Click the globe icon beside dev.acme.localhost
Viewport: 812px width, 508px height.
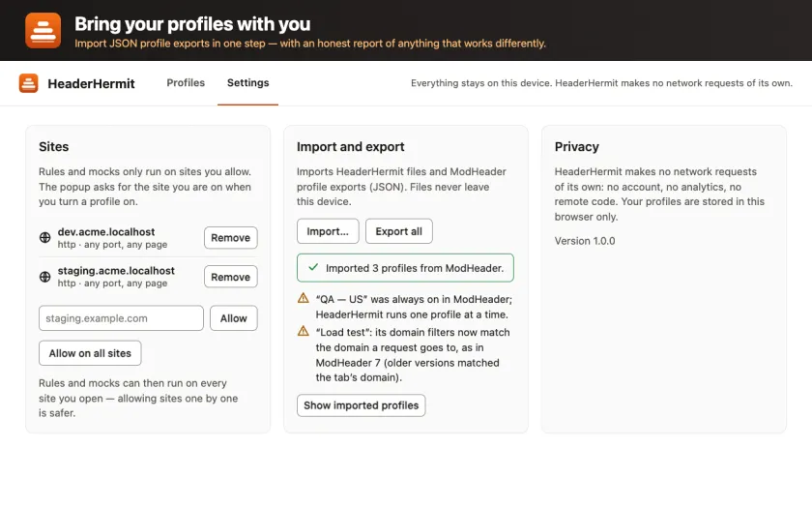pyautogui.click(x=45, y=237)
